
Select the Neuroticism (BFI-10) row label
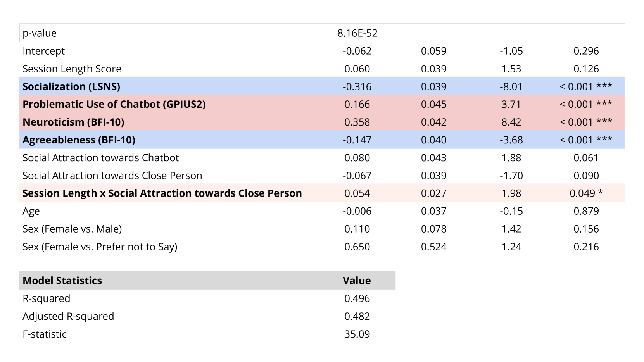(x=73, y=122)
